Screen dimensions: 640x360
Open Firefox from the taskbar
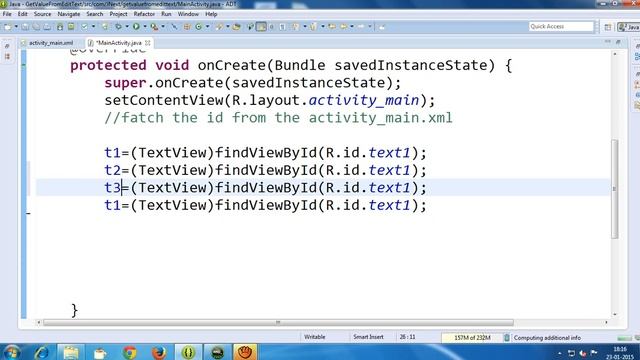click(x=159, y=352)
